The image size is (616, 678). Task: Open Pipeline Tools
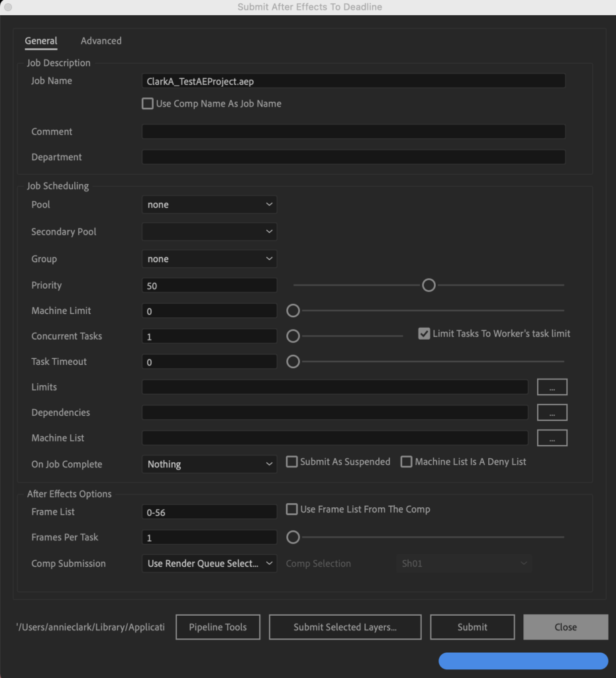tap(218, 627)
